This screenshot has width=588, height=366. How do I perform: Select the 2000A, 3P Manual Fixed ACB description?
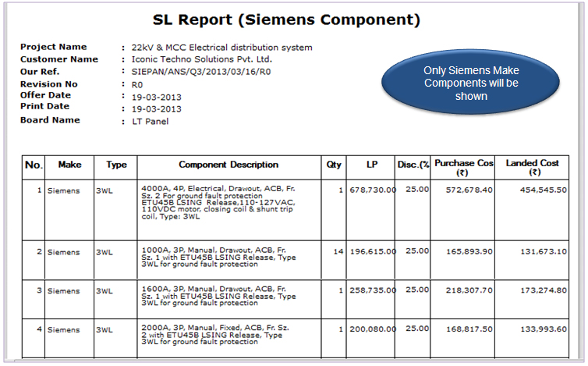pyautogui.click(x=215, y=335)
